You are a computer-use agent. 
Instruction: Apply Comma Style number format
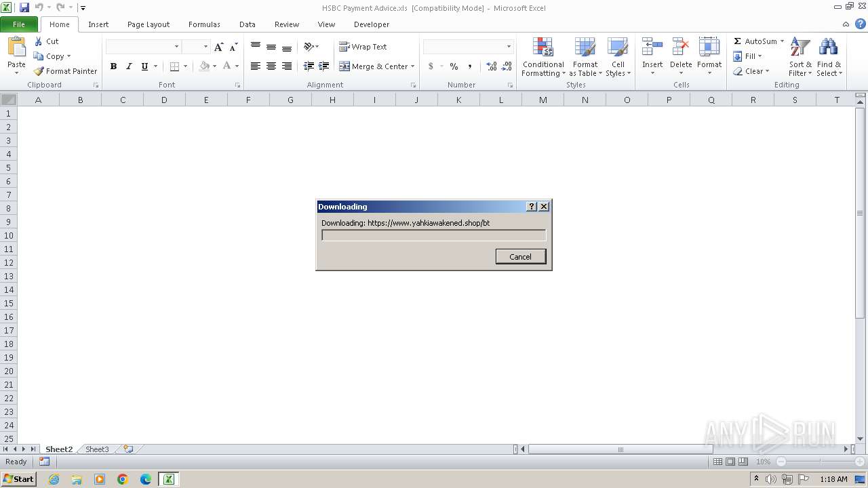click(469, 66)
